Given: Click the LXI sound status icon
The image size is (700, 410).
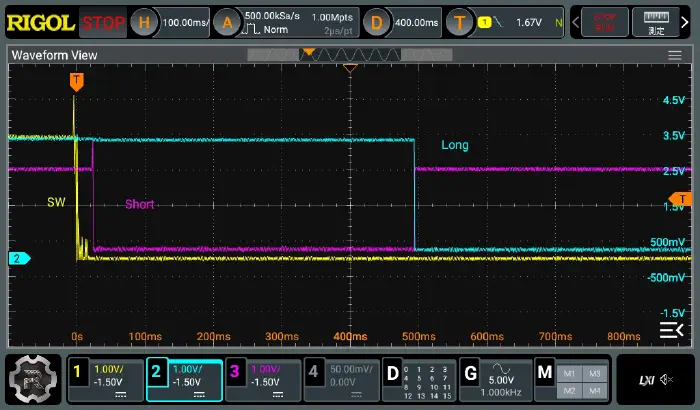Looking at the screenshot, I should (654, 379).
